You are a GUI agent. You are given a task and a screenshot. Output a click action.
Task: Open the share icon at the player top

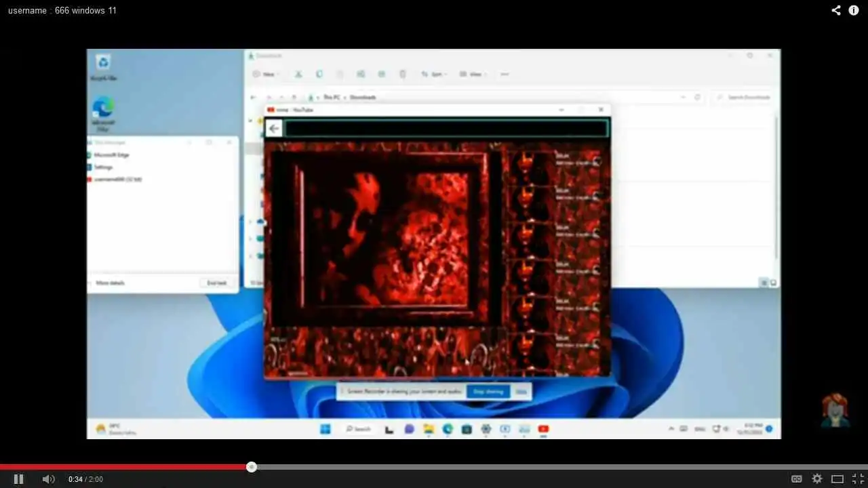tap(836, 10)
